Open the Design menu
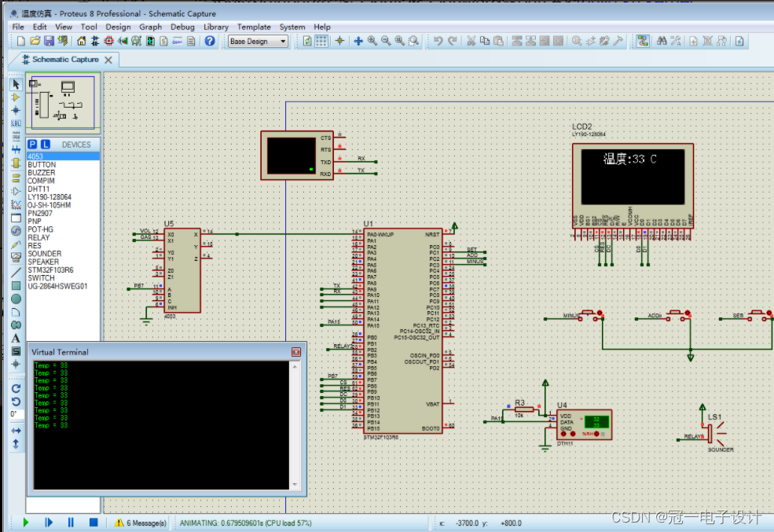Screen dimensions: 774x532 pyautogui.click(x=118, y=28)
